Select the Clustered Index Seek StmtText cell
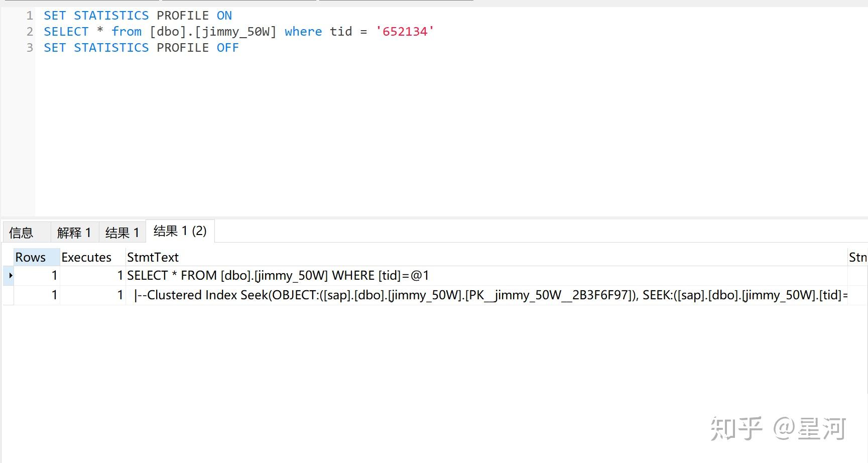 (x=486, y=295)
